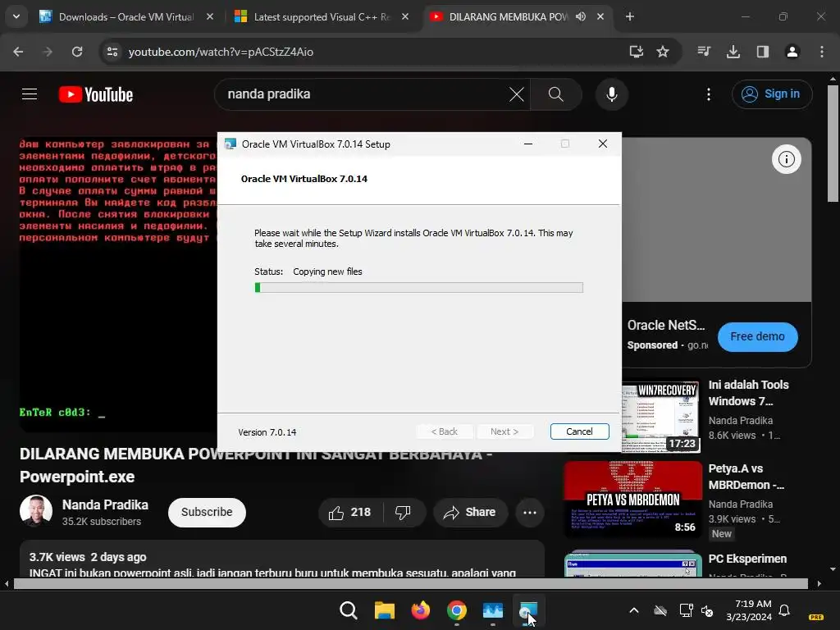Share this video
This screenshot has width=840, height=630.
click(x=470, y=513)
